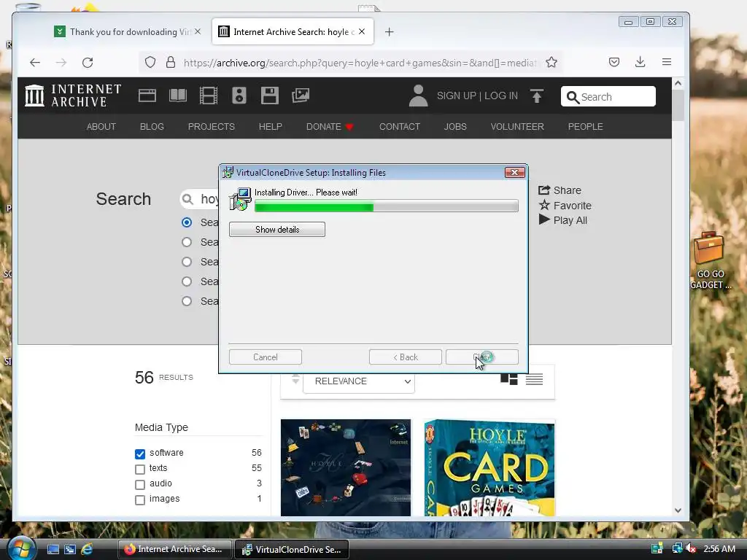Open the GO GO GADGET desktop briefcase icon
The width and height of the screenshot is (747, 560).
[x=709, y=260]
